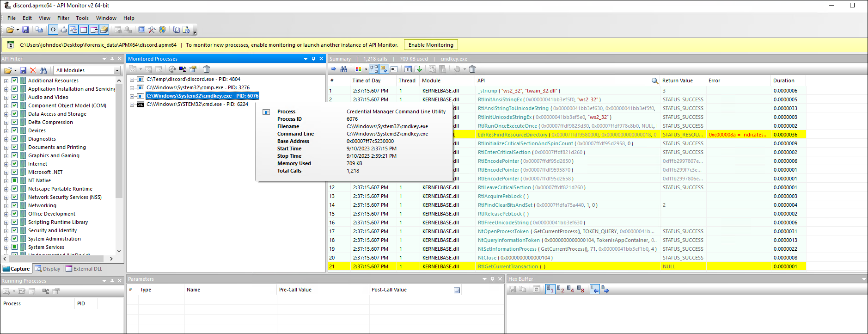Viewport: 868px width, 334px height.
Task: Select the System Administration tree item
Action: pyautogui.click(x=55, y=239)
